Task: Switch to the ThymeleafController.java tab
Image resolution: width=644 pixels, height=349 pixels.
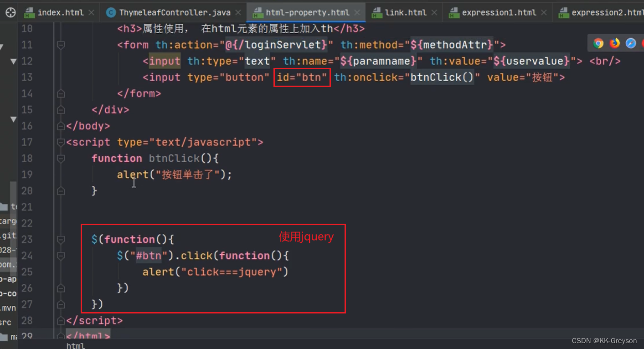Action: coord(175,13)
